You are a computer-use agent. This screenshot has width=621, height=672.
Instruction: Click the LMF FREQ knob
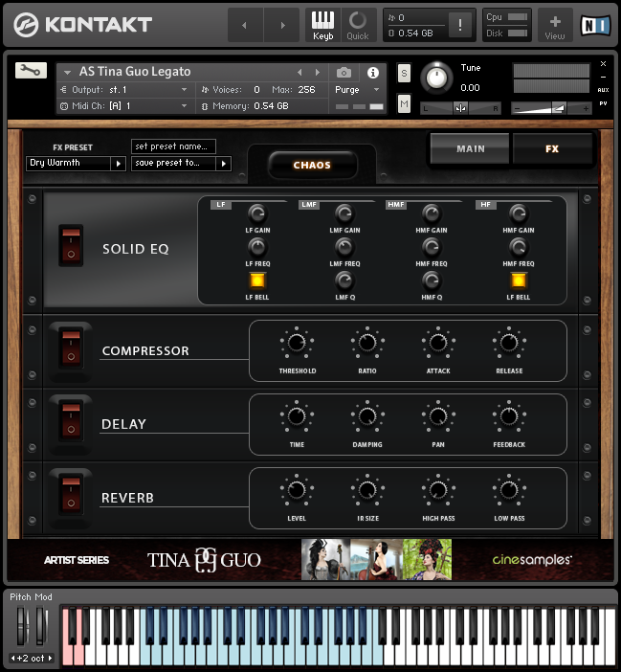[x=344, y=247]
